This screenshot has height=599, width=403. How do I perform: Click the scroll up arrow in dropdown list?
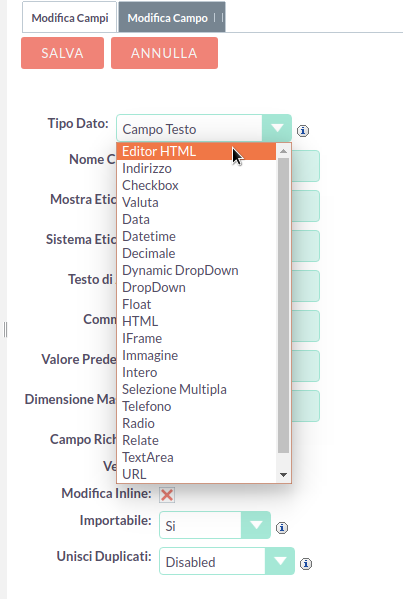coord(283,151)
